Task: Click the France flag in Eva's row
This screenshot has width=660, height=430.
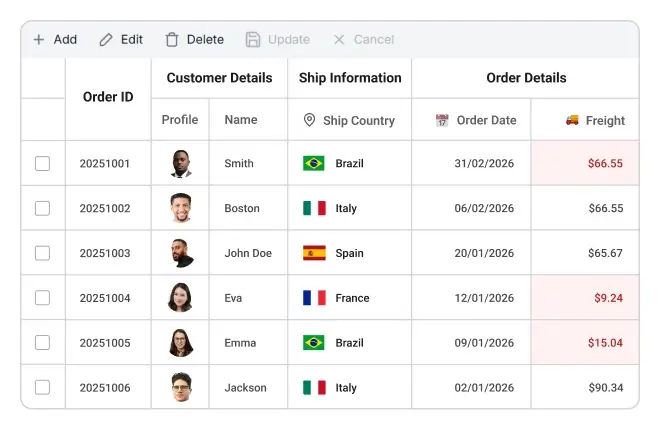Action: (314, 298)
